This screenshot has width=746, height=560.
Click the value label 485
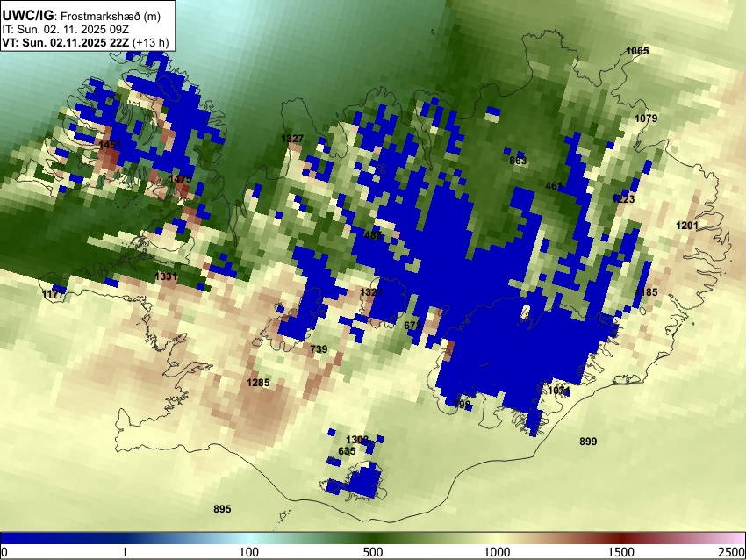click(x=373, y=235)
